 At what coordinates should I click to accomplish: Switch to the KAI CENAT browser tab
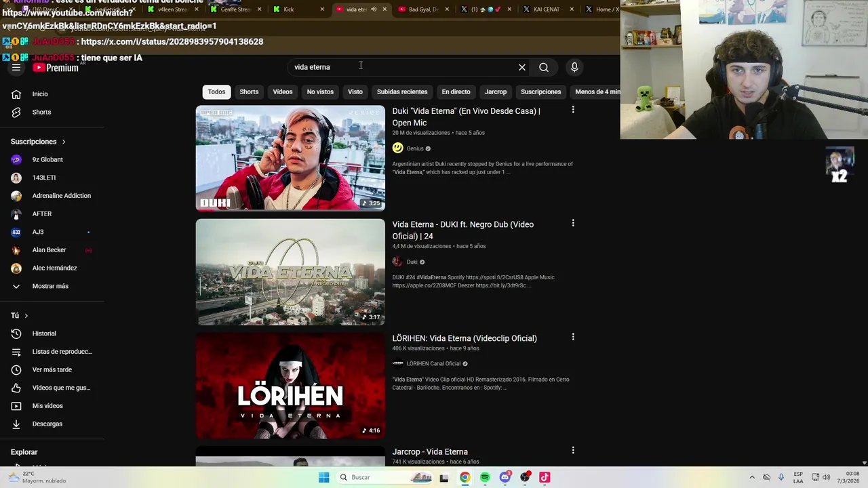coord(548,9)
